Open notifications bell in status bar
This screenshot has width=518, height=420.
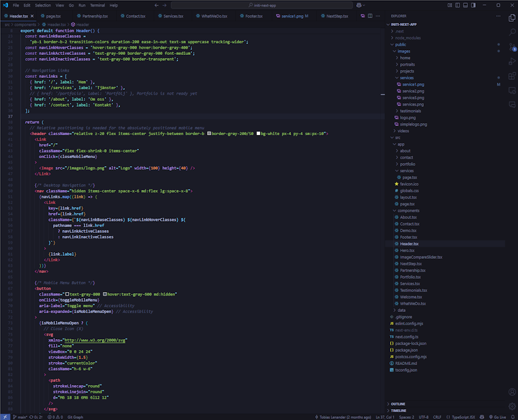click(513, 417)
